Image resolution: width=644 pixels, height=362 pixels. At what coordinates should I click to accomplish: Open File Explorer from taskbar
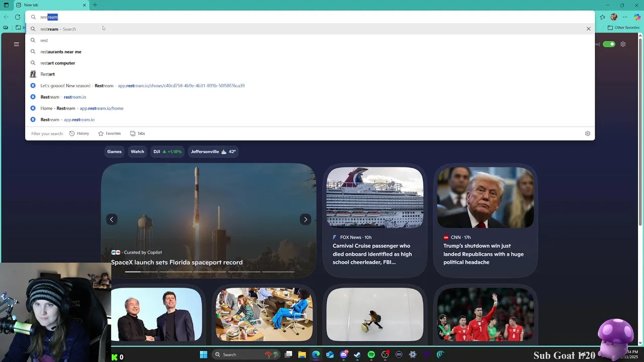(x=302, y=354)
